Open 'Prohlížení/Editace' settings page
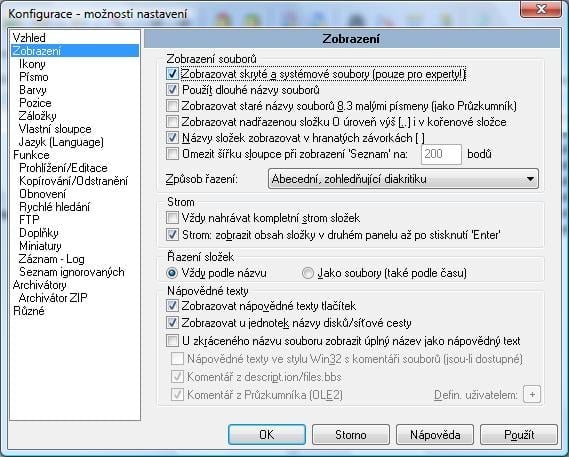Screen dimensions: 569x457 (x=63, y=168)
